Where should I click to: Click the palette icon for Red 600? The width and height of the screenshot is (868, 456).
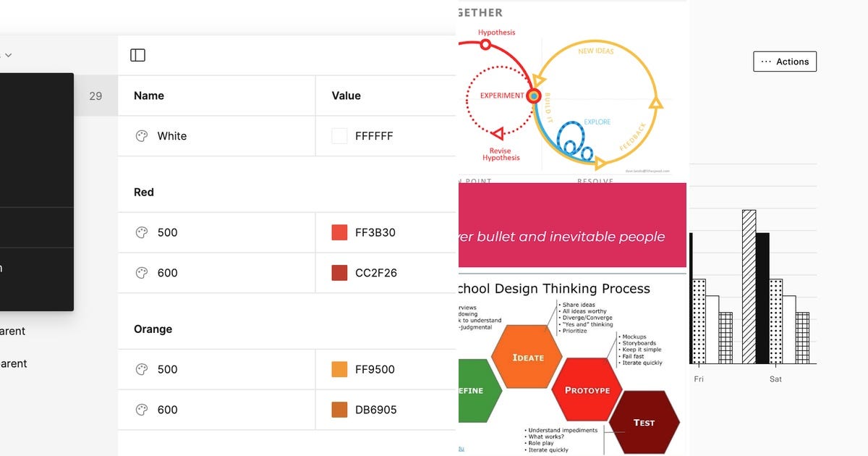pos(142,273)
